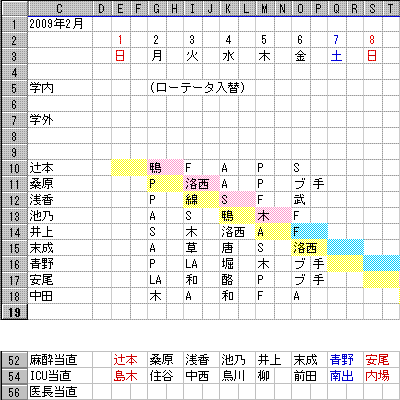The image size is (400, 400).
Task: Click the pink 鴨 cell in 辻本 row
Action: [165, 168]
